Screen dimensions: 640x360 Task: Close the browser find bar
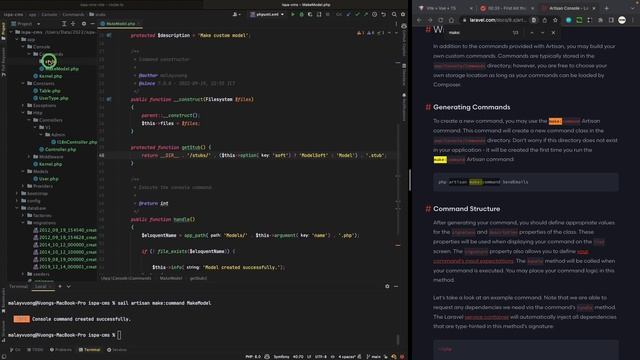tap(553, 33)
